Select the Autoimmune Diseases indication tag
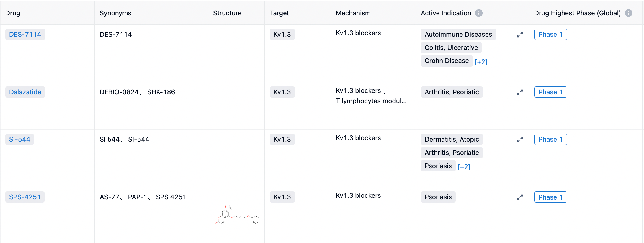Viewport: 644px width, 243px height. click(x=458, y=34)
